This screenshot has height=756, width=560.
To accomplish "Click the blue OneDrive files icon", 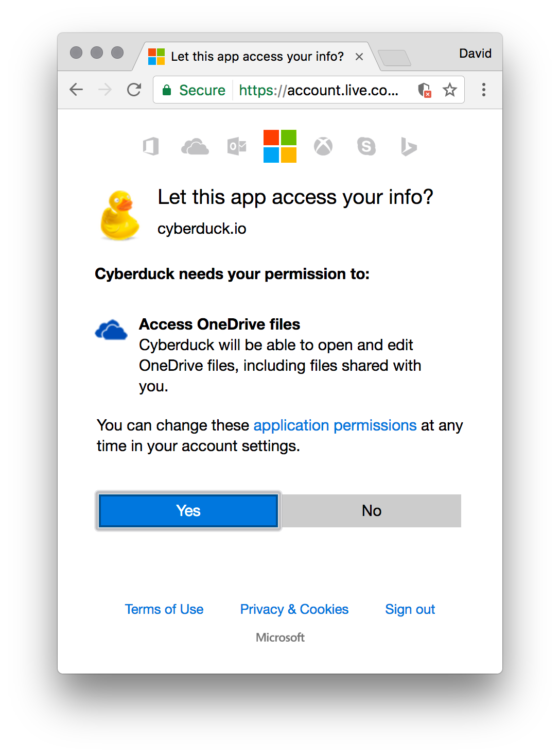I will 111,330.
